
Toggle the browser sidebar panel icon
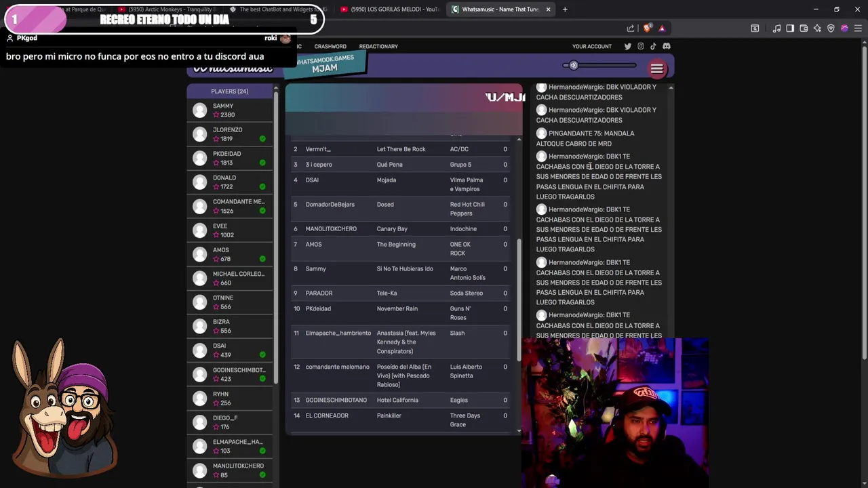(790, 28)
